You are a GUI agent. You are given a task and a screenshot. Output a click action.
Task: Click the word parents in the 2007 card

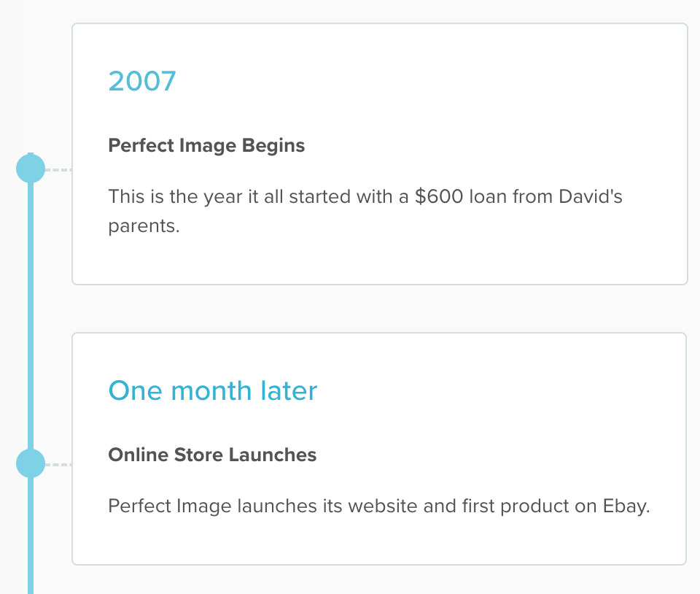pyautogui.click(x=141, y=225)
